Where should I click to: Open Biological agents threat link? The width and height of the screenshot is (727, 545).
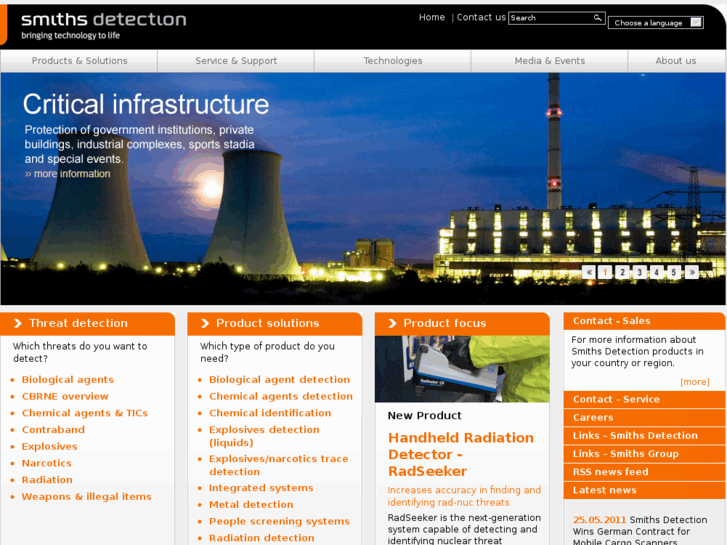pyautogui.click(x=68, y=379)
